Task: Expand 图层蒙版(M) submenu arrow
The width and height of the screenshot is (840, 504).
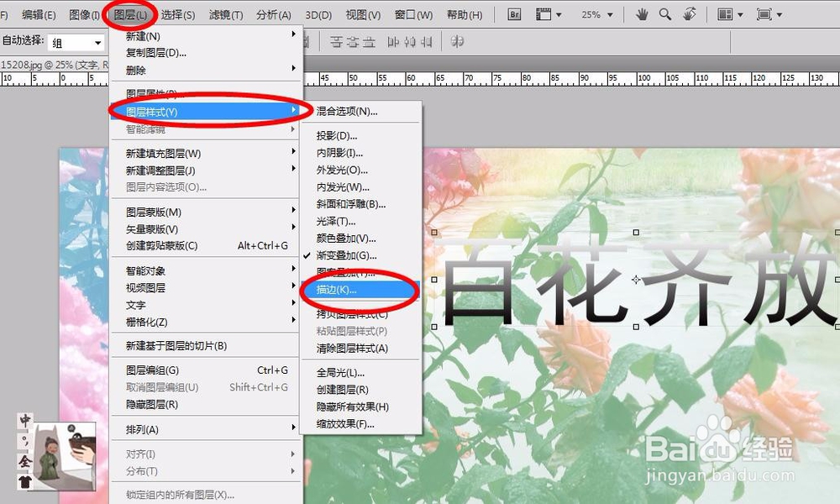Action: point(293,210)
